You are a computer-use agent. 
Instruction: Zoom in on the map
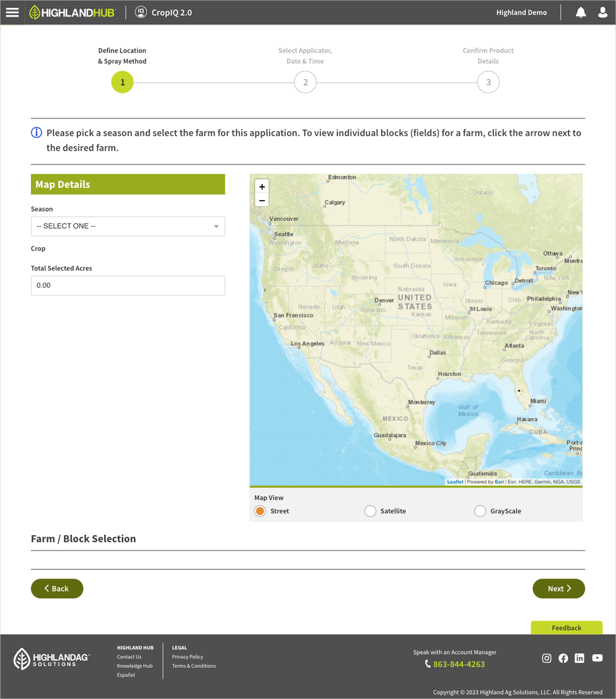(262, 186)
